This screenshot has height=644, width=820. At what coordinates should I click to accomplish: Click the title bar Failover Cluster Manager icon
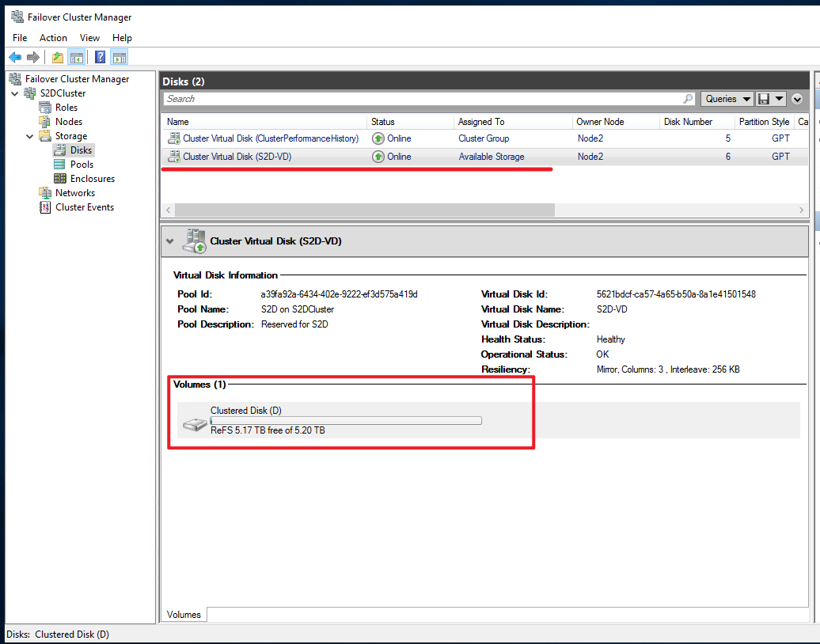17,17
